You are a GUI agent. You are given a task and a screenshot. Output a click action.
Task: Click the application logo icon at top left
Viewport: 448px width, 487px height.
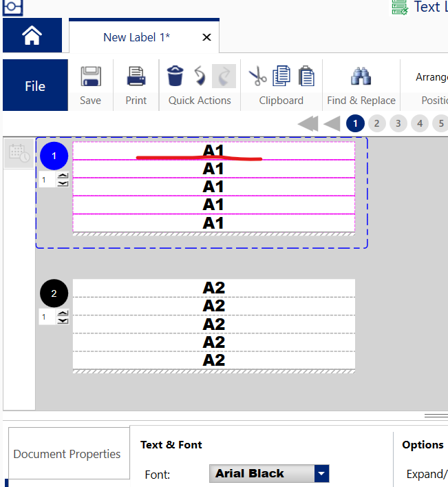click(12, 7)
